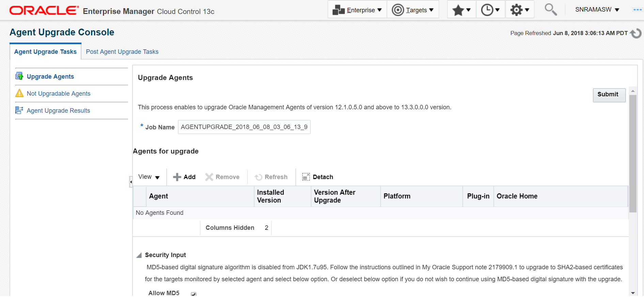Collapse the left side panel splitter arrow

(x=131, y=182)
